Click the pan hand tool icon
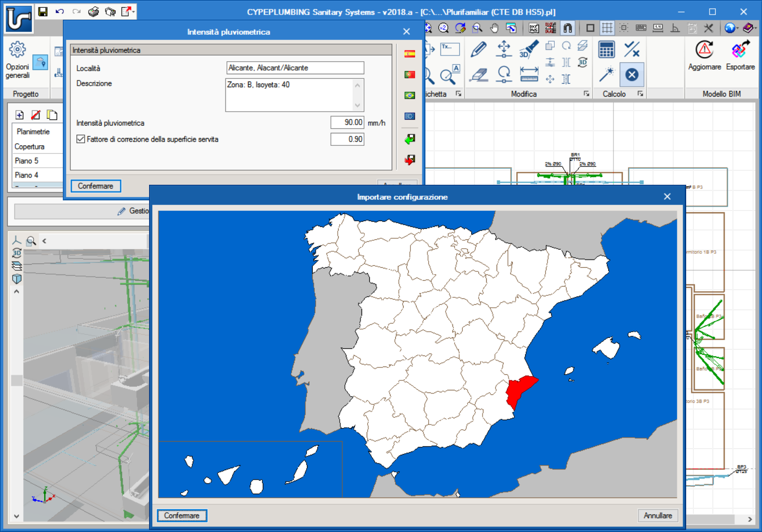762x532 pixels. (494, 28)
